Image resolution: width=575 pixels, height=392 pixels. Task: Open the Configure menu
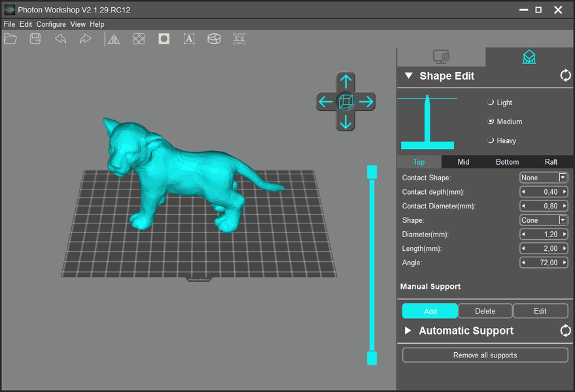tap(51, 24)
